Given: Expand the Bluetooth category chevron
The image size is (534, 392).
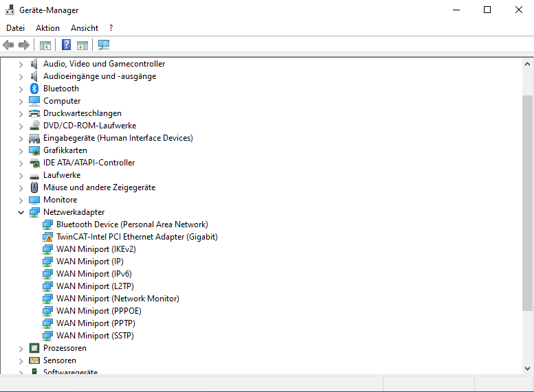Looking at the screenshot, I should [x=21, y=89].
